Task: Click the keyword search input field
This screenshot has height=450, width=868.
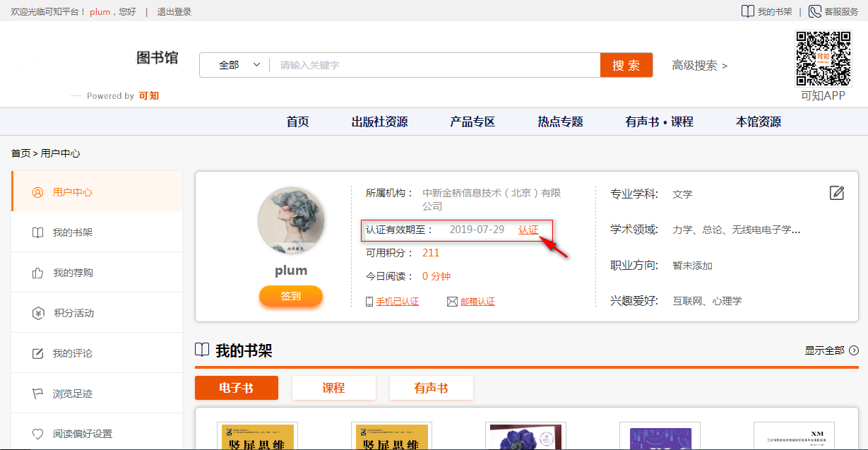Action: pyautogui.click(x=434, y=65)
